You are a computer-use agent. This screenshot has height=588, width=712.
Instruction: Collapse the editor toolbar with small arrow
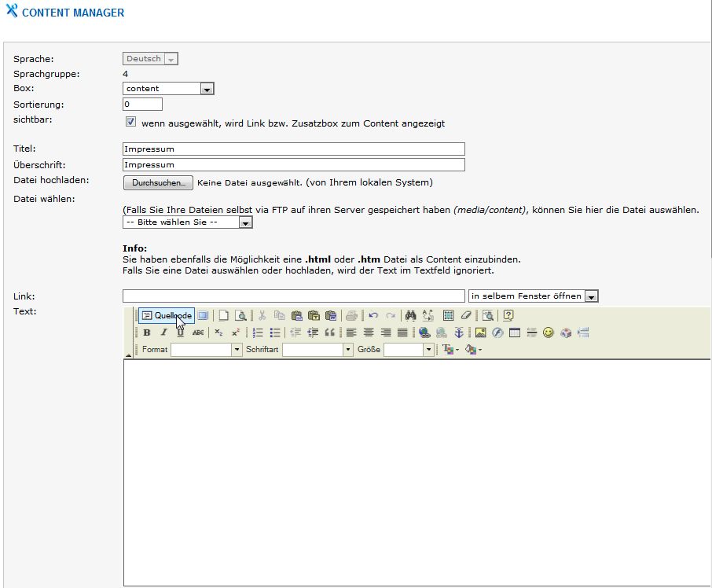pyautogui.click(x=128, y=356)
